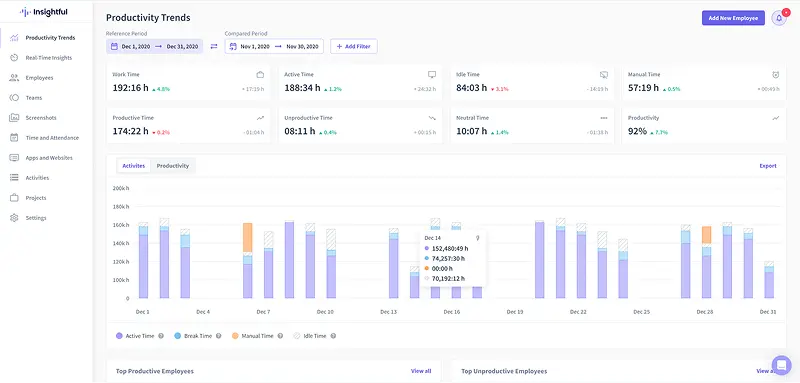
Task: Toggle Active Time legend series
Action: (136, 336)
